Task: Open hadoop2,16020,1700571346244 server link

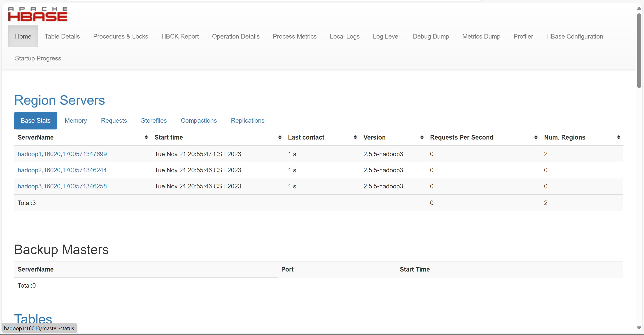Action: [62, 170]
